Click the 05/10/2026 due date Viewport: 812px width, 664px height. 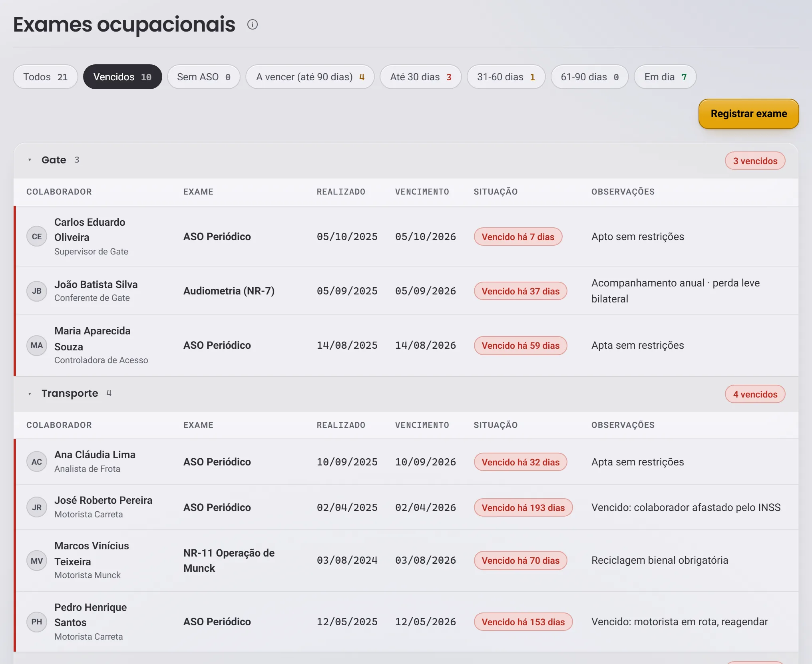pos(426,237)
